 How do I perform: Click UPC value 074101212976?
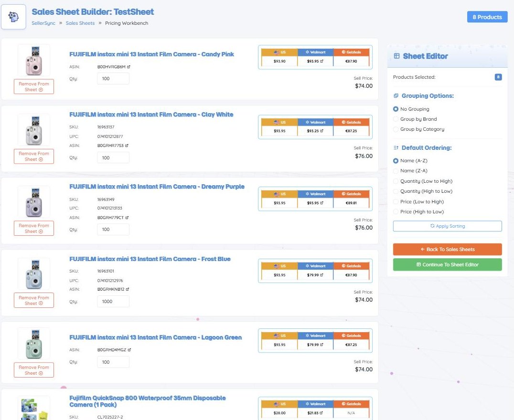click(110, 281)
